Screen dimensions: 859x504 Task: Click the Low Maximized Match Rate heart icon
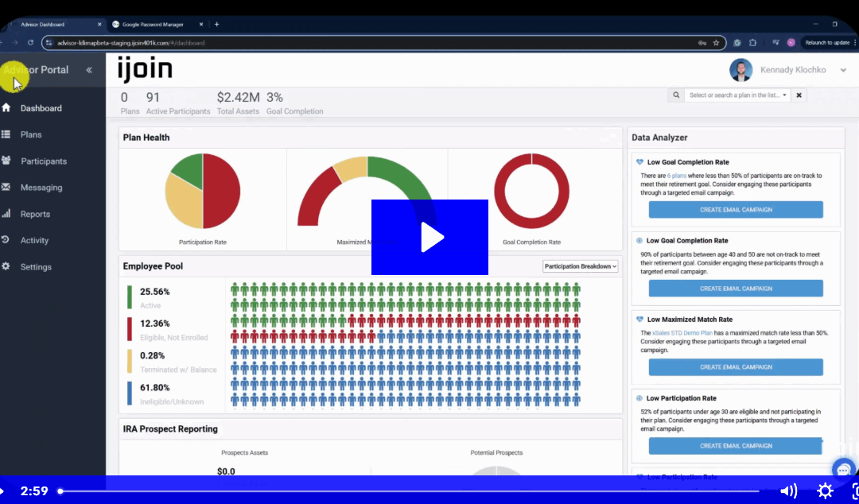coord(639,320)
